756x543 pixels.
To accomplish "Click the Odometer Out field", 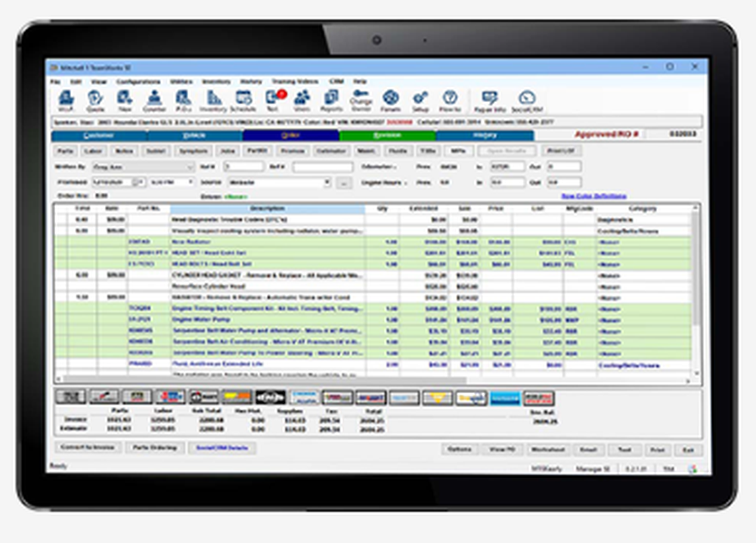I will [x=564, y=167].
